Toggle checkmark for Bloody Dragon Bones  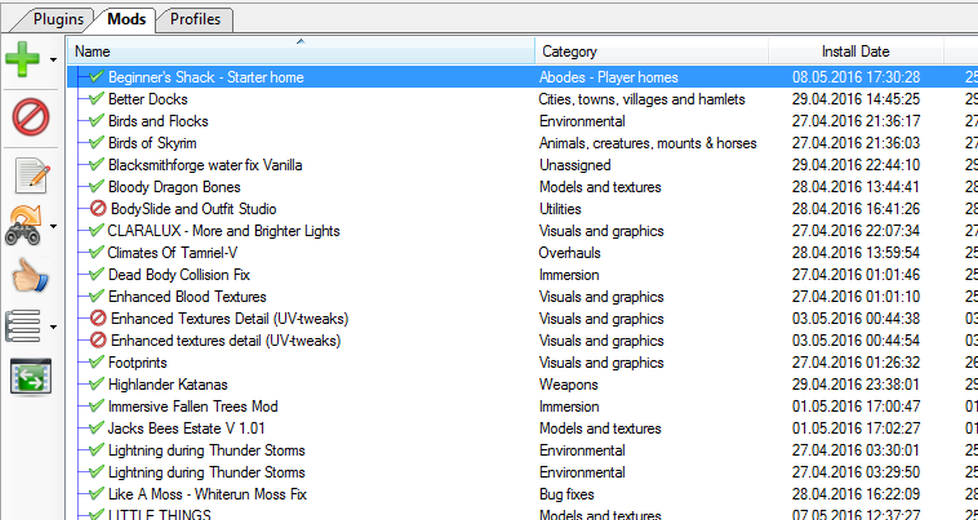[96, 186]
